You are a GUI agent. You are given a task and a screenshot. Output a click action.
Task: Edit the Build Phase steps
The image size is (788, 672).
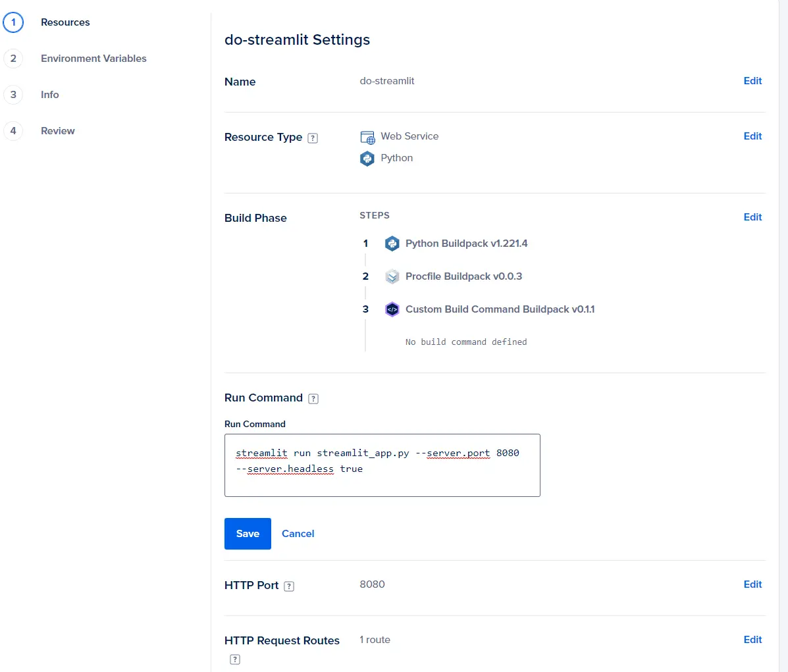tap(752, 217)
